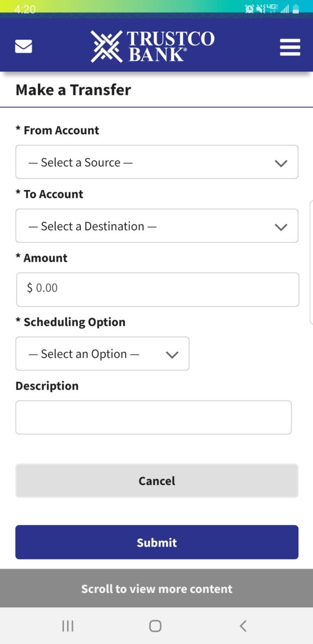Submit the transfer form
This screenshot has height=644, width=313.
156,542
